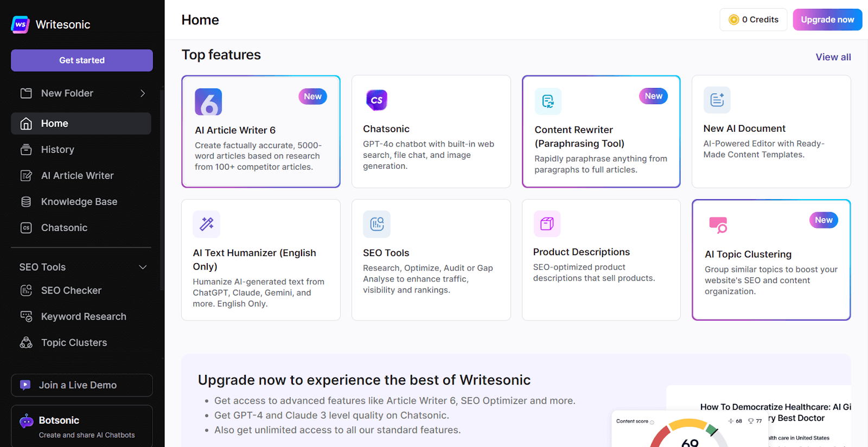868x447 pixels.
Task: Select Keyword Research in the sidebar
Action: tap(81, 316)
